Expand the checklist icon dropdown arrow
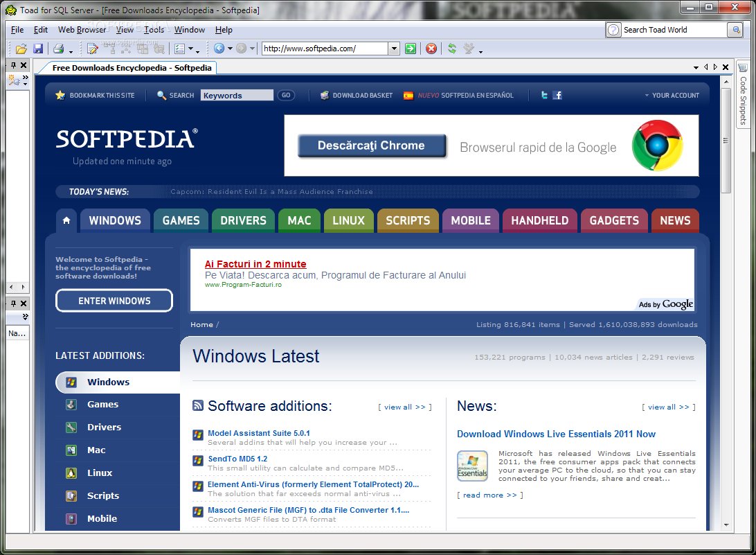 [190, 49]
